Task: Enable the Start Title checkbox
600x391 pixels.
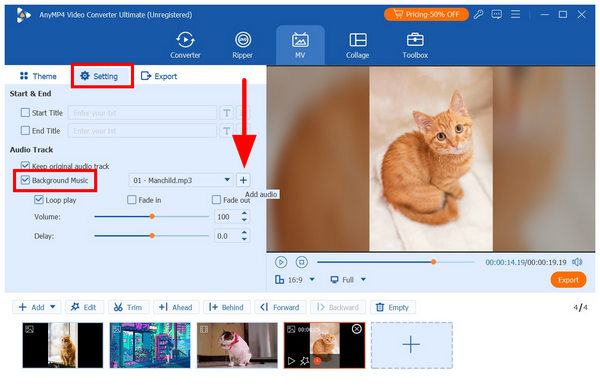Action: click(x=25, y=112)
